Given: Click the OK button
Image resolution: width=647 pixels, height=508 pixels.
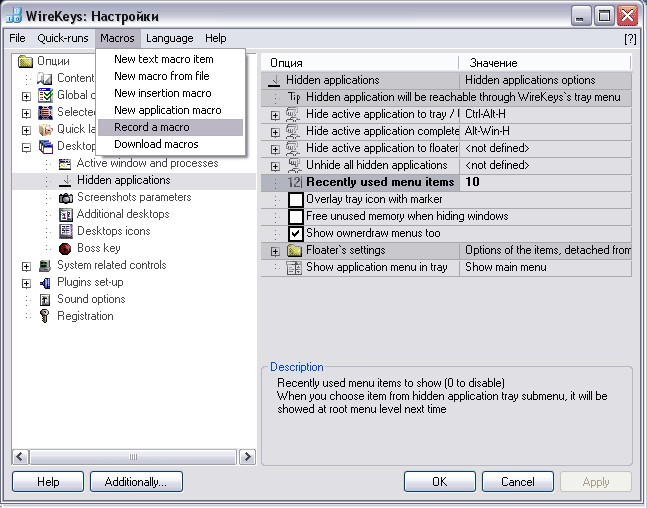Looking at the screenshot, I should (x=439, y=482).
